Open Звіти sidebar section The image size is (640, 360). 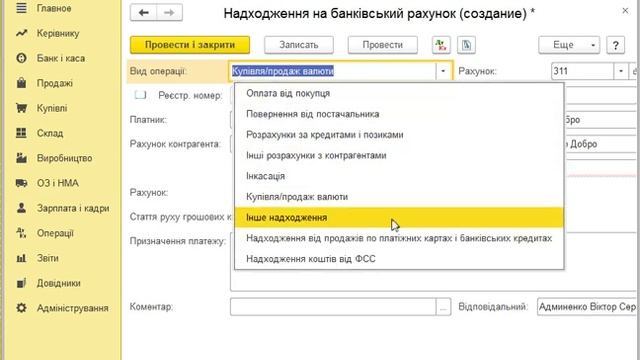[x=47, y=258]
